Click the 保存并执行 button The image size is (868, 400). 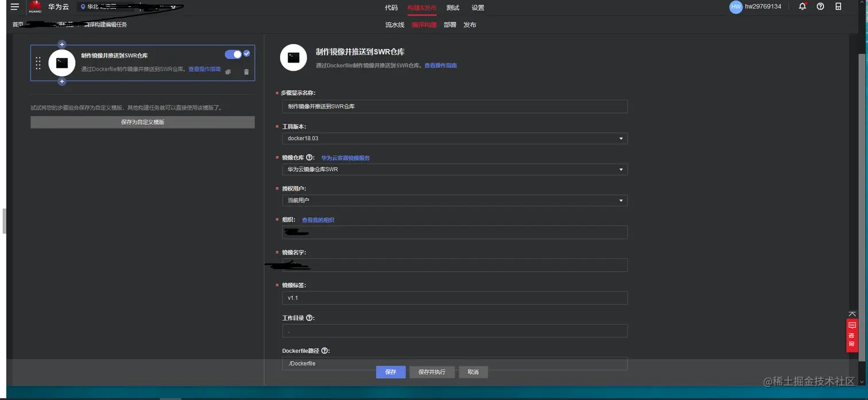point(432,372)
